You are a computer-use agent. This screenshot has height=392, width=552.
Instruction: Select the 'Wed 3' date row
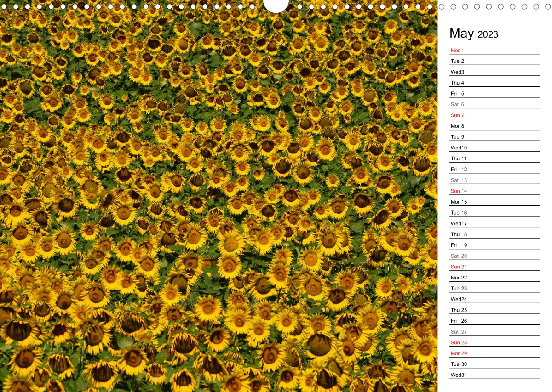494,71
